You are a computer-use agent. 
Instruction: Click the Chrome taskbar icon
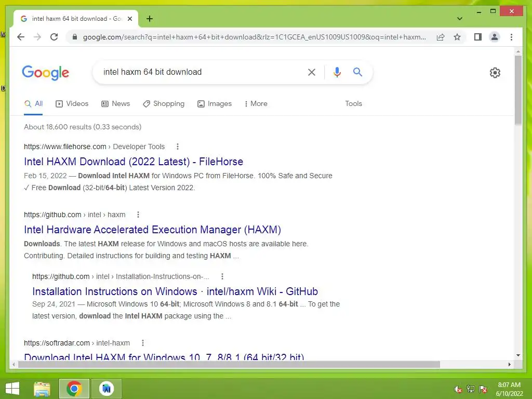pos(74,389)
